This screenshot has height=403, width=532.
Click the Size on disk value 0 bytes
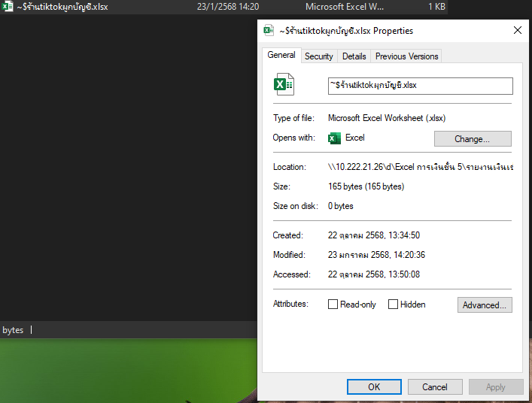tap(340, 206)
